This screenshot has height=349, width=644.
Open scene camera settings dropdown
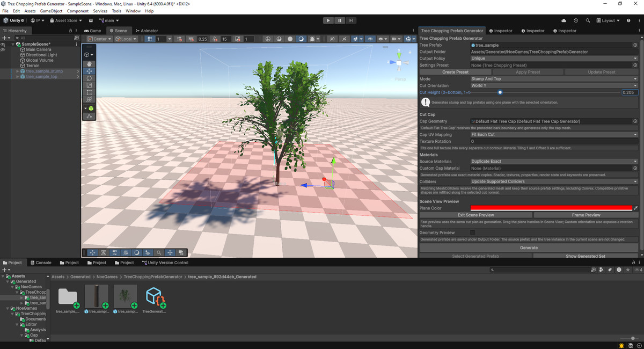tap(397, 39)
